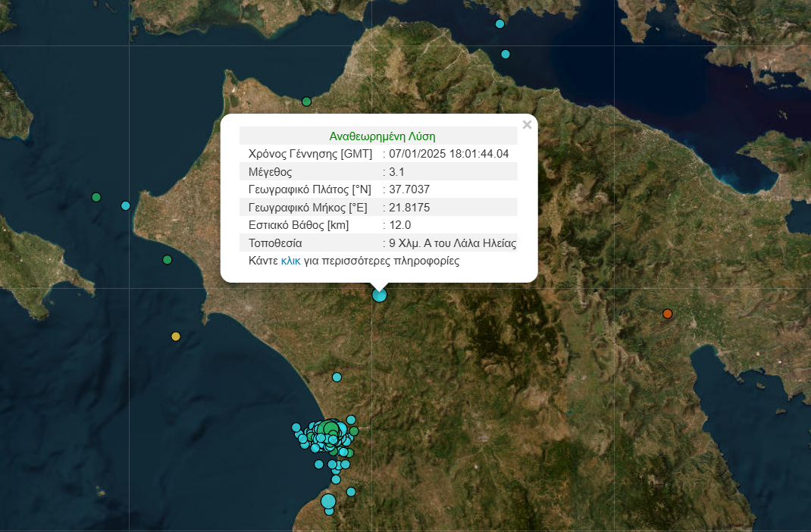811x532 pixels.
Task: Select the orange earthquake marker
Action: [x=667, y=314]
